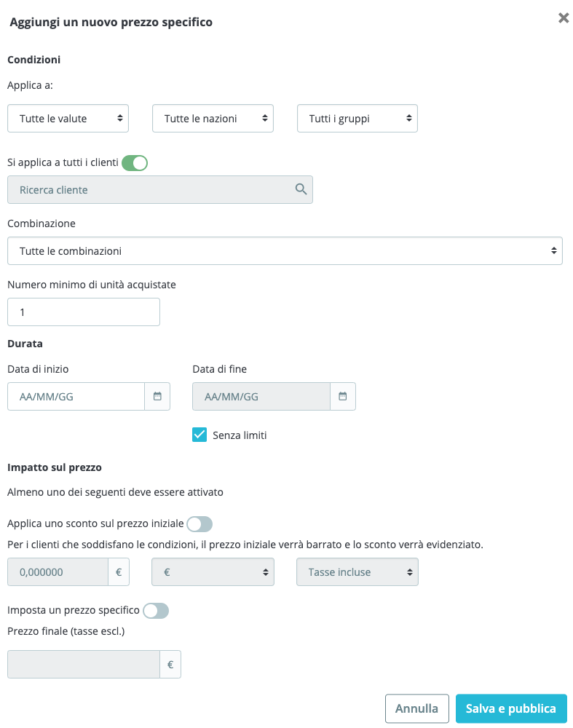The height and width of the screenshot is (728, 573).
Task: Open the Tasse incluse dropdown
Action: click(x=357, y=572)
